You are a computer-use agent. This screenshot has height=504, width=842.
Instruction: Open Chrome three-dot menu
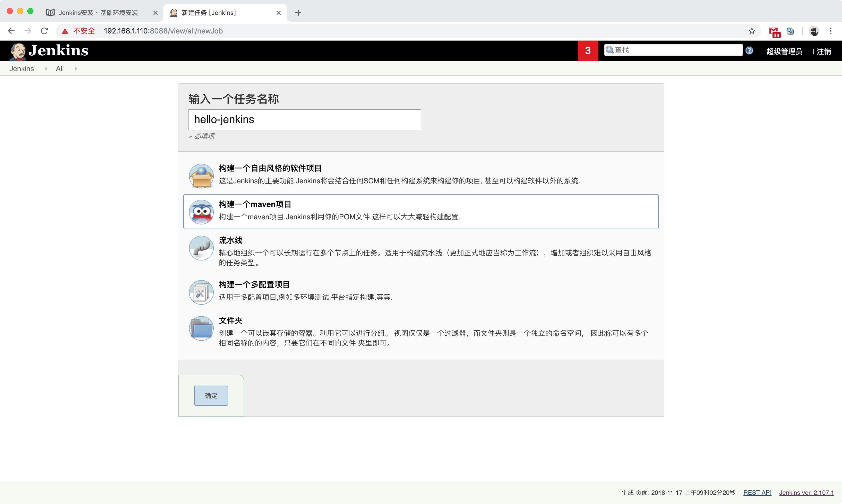(830, 31)
